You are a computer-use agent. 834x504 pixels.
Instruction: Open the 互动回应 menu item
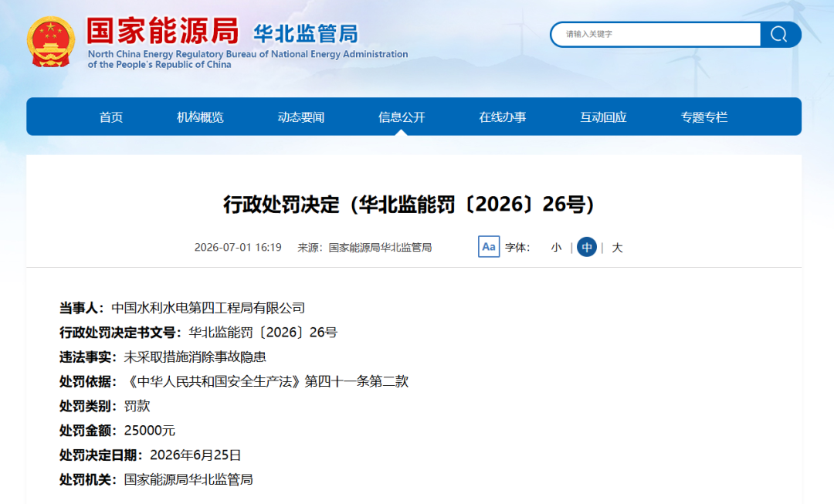click(x=603, y=117)
